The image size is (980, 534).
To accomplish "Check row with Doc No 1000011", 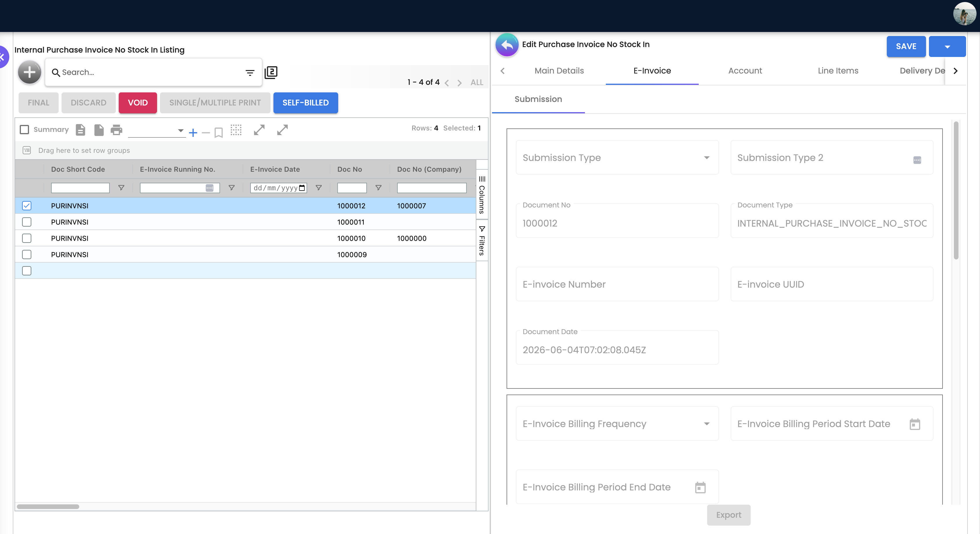I will point(27,222).
